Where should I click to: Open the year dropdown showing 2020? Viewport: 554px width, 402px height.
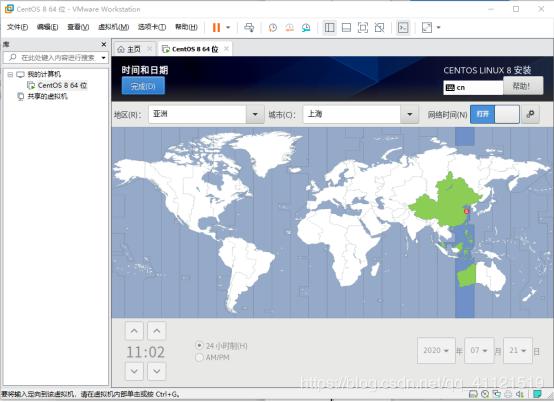pyautogui.click(x=436, y=350)
